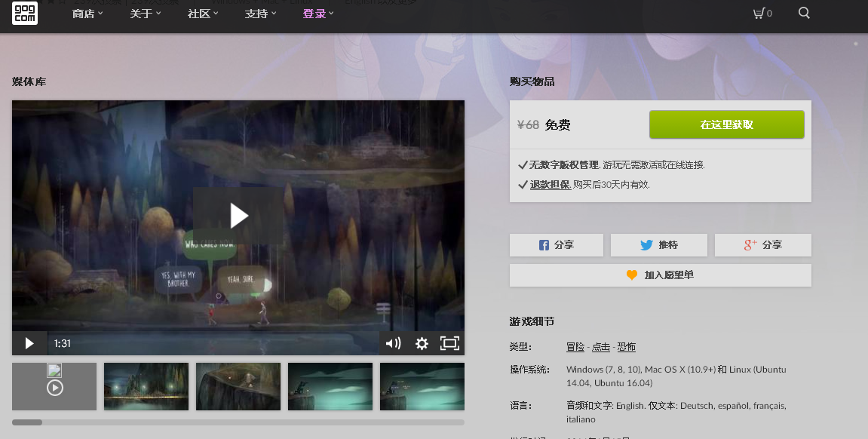Open the 登录 login menu
This screenshot has height=439, width=868.
point(318,14)
